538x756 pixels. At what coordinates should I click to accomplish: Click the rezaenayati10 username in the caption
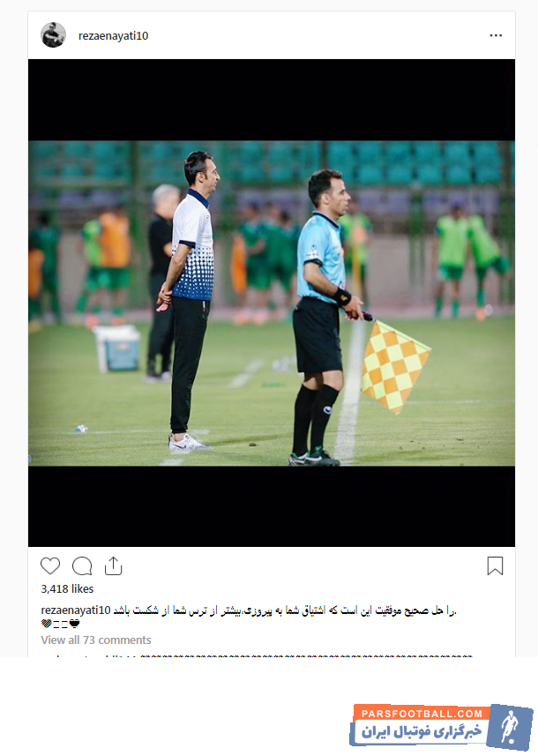(76, 610)
